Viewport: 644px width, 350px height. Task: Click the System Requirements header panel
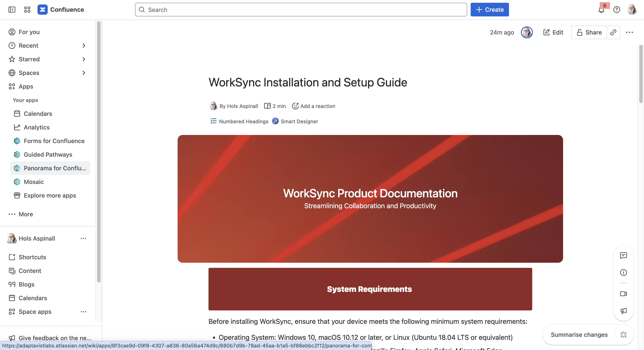coord(370,289)
